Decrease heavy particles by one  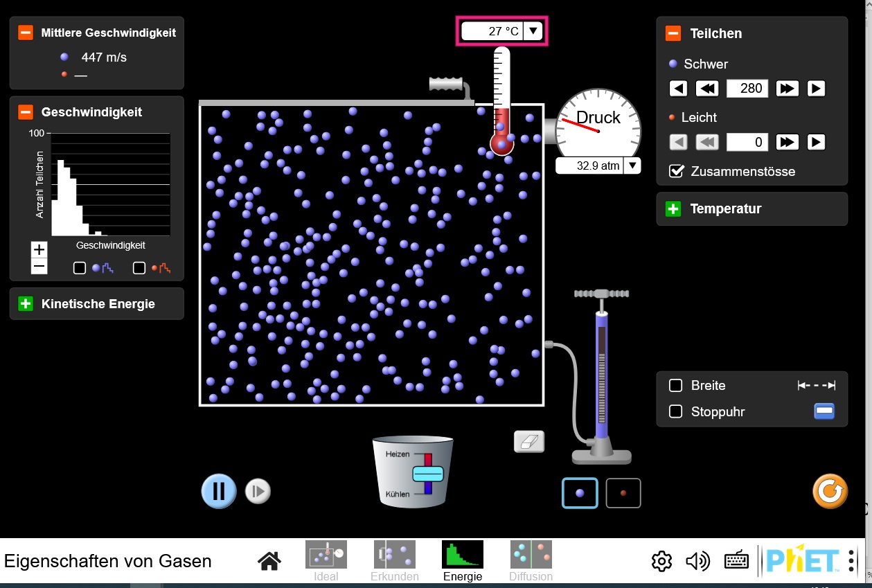tap(679, 89)
